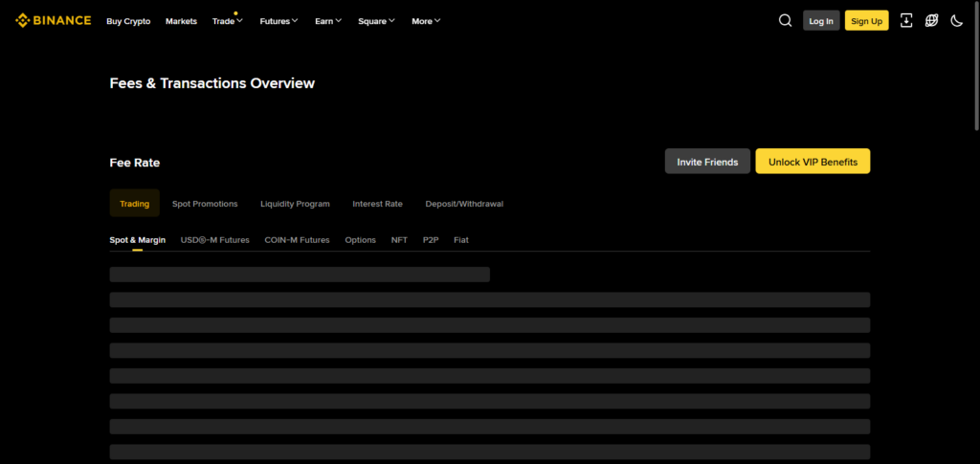Click the Binance logo
980x464 pixels.
[x=54, y=20]
